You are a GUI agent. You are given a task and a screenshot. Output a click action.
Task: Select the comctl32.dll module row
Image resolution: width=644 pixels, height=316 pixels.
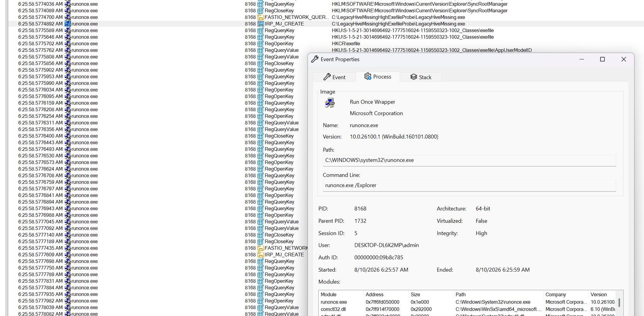pyautogui.click(x=468, y=309)
